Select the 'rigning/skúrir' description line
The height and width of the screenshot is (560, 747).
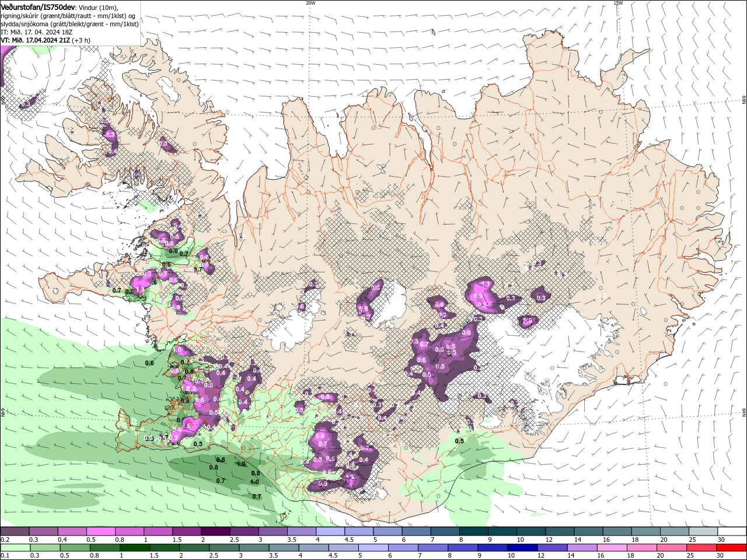[68, 16]
